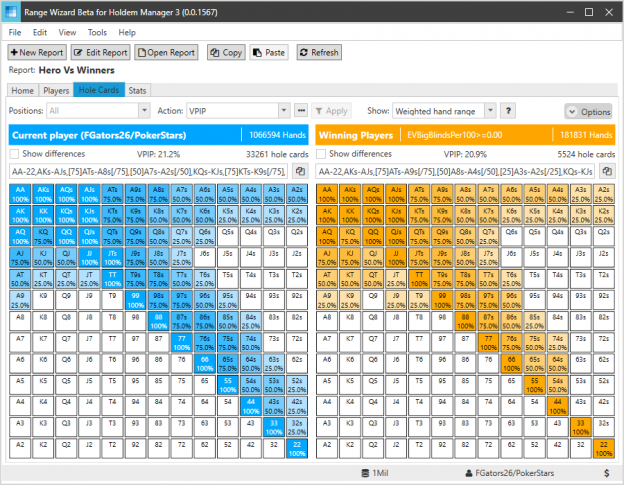The width and height of the screenshot is (624, 485).
Task: Copy winning players' range string icon
Action: [607, 171]
